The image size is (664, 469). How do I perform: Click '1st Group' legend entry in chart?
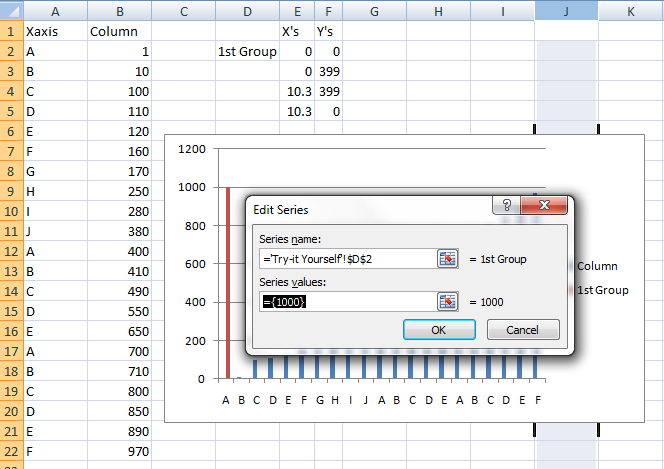603,290
